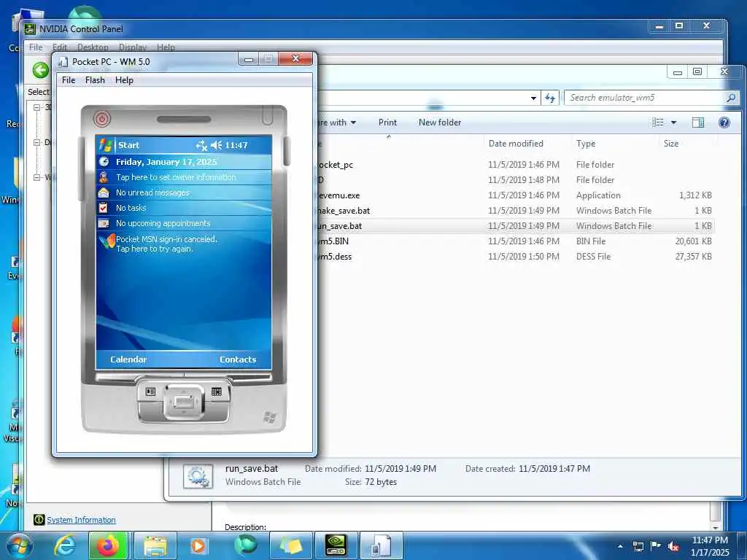
Task: Open Flash menu in Pocket PC emulator
Action: pos(95,80)
